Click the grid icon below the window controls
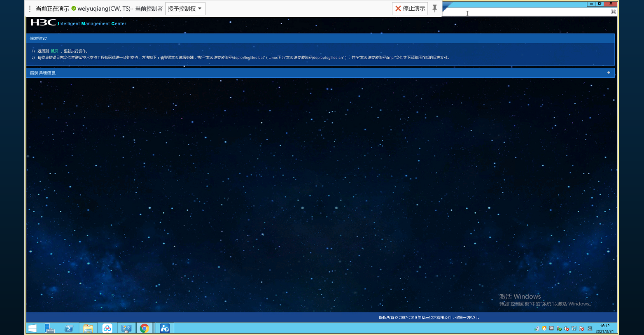Screen dimensions: 644x335 pos(613,12)
